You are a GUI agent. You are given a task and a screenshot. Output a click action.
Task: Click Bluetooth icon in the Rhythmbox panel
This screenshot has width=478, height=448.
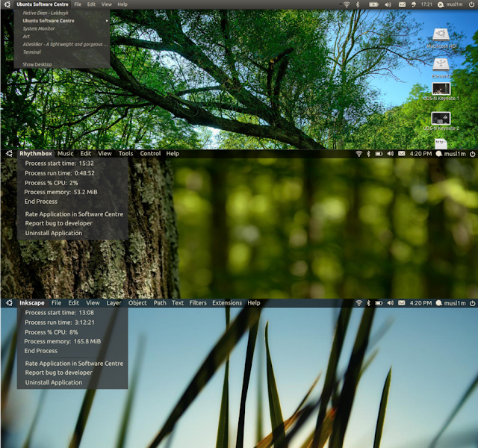pos(368,154)
